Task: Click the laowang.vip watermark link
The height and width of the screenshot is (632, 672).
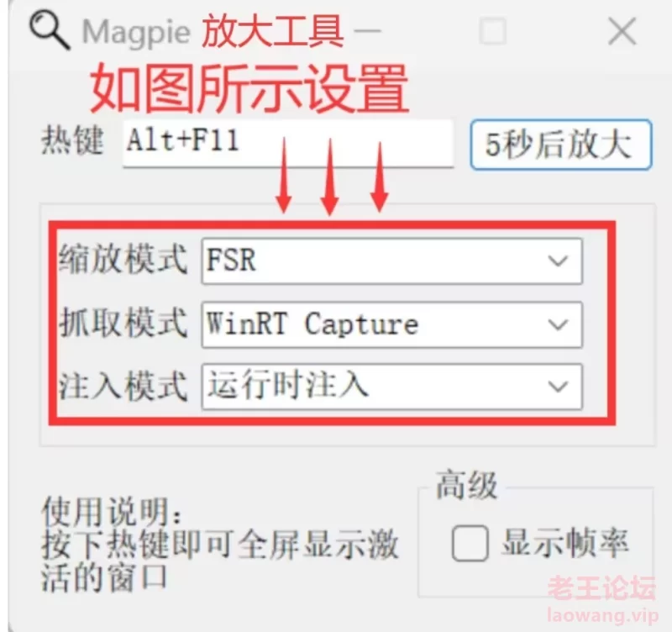Action: 603,617
